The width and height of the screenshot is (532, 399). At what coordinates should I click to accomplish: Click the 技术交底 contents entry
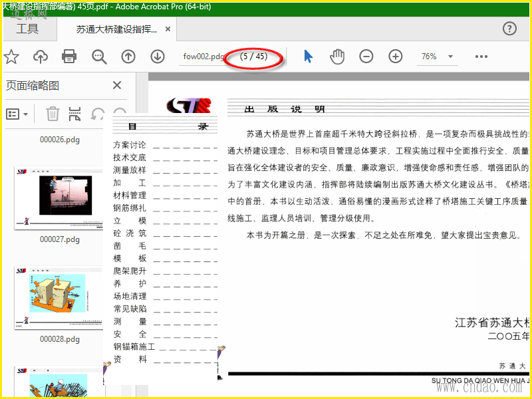129,158
